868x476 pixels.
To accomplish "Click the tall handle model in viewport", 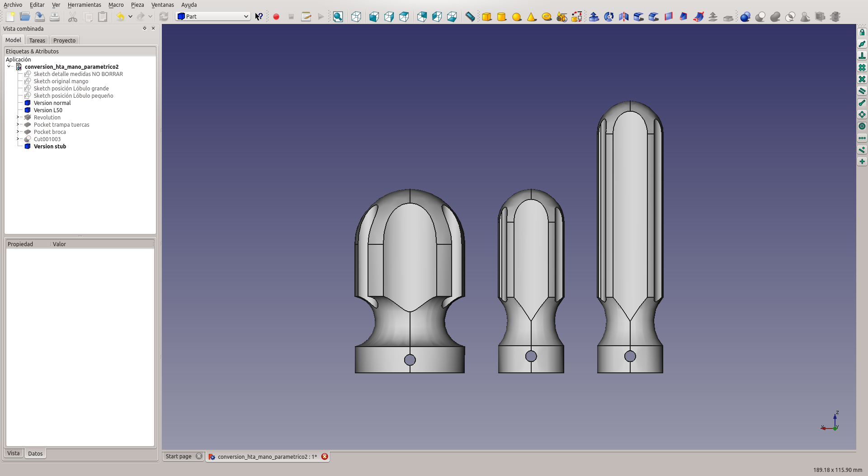I will pyautogui.click(x=630, y=237).
